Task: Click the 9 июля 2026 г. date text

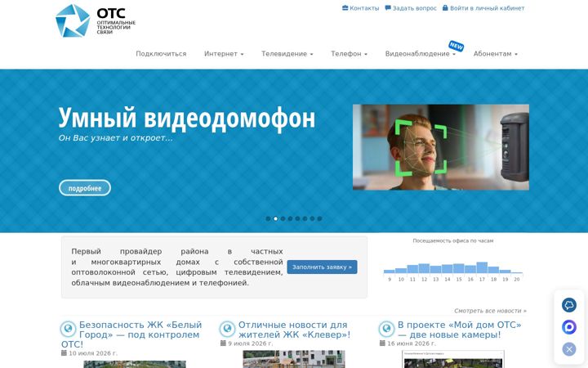Action: point(251,343)
